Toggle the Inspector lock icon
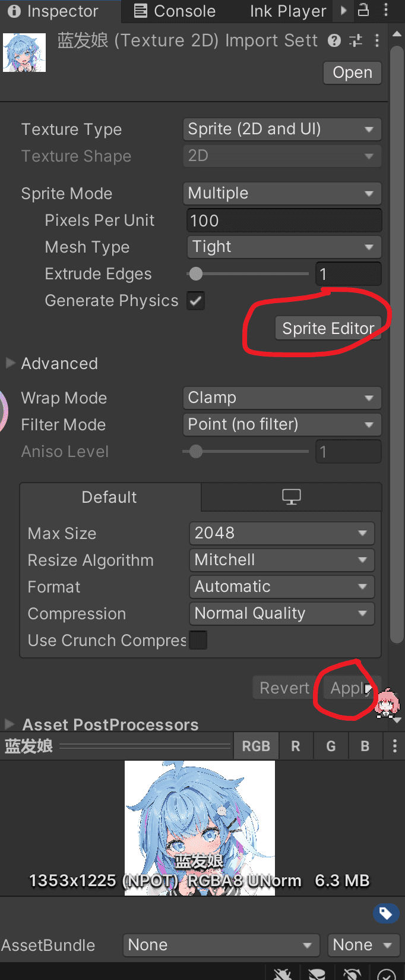Viewport: 405px width, 980px height. click(x=363, y=10)
